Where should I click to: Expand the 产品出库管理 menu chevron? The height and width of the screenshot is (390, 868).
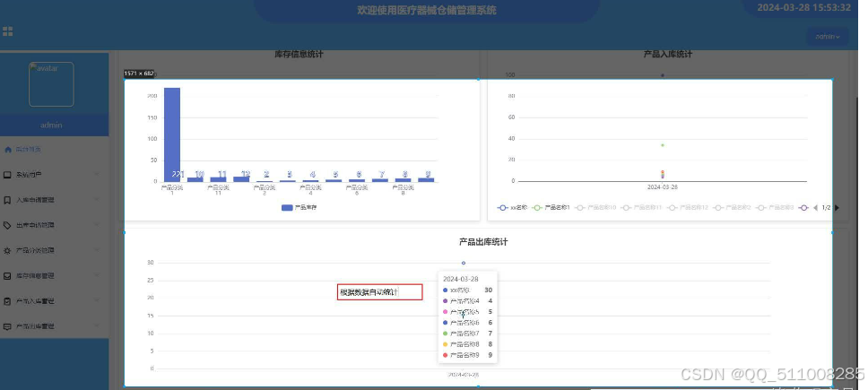pyautogui.click(x=97, y=326)
